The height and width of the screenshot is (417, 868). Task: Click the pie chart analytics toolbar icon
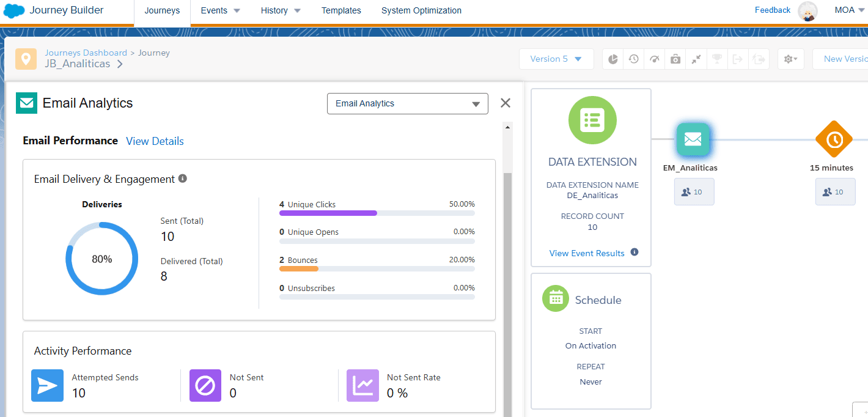613,59
